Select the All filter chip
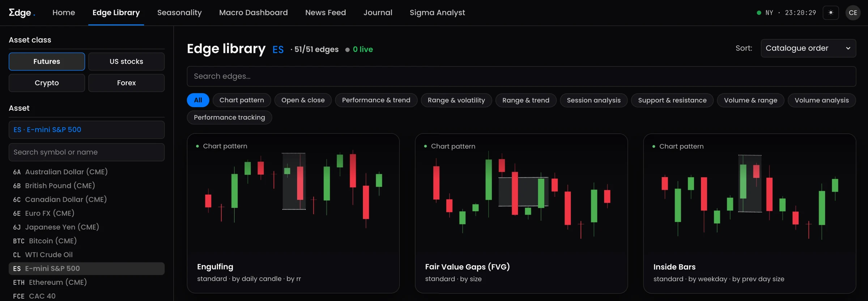 point(198,100)
